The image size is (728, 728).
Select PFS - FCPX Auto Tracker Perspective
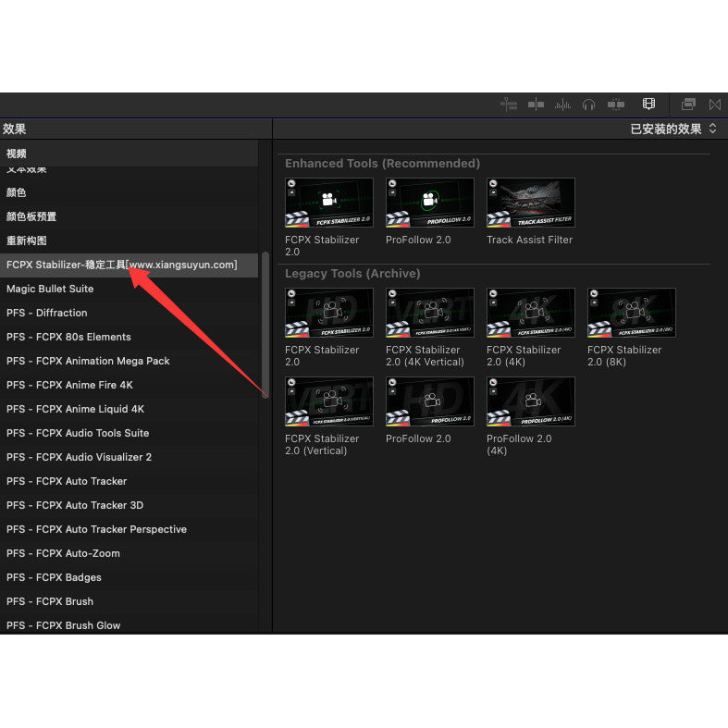click(x=129, y=530)
